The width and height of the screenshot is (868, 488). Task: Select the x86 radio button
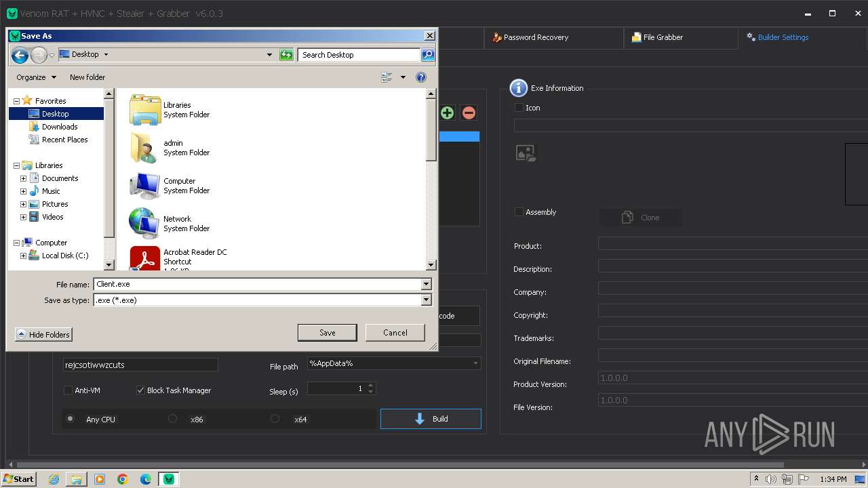(x=172, y=419)
